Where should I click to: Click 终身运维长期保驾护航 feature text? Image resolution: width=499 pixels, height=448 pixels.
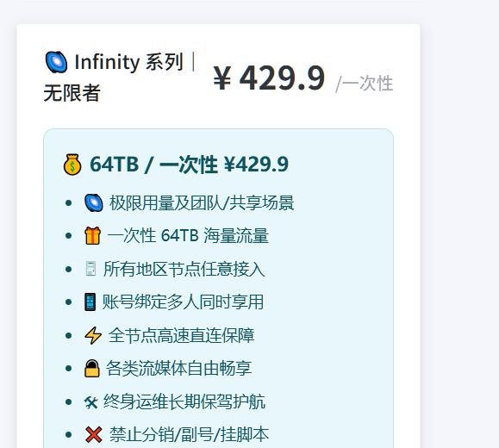tap(184, 401)
